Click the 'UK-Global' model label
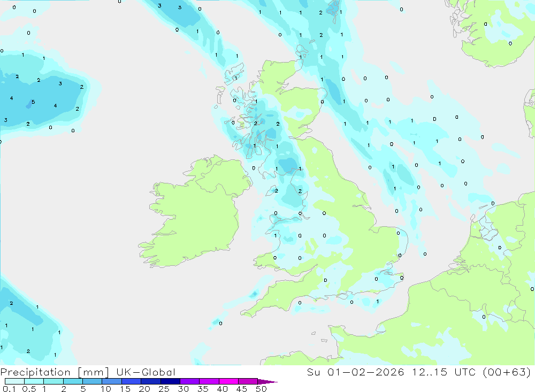Screen dimensions: 535x392 pyautogui.click(x=146, y=372)
